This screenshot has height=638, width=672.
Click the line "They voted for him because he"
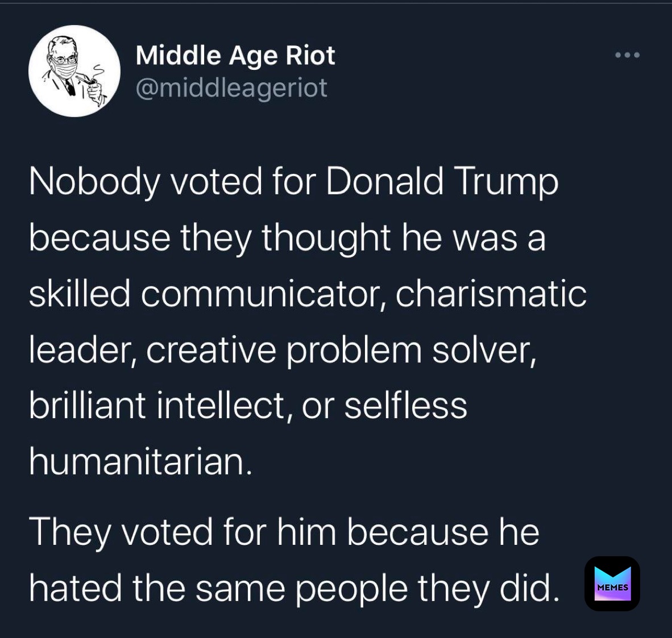tap(284, 532)
